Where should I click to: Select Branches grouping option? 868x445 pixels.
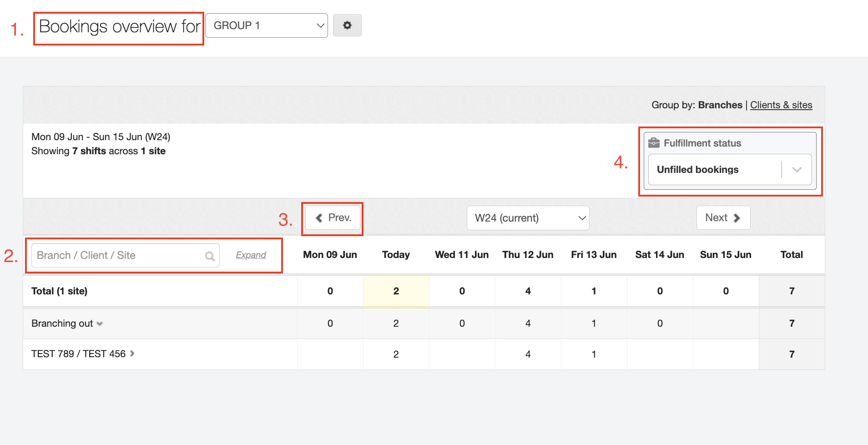pyautogui.click(x=720, y=105)
